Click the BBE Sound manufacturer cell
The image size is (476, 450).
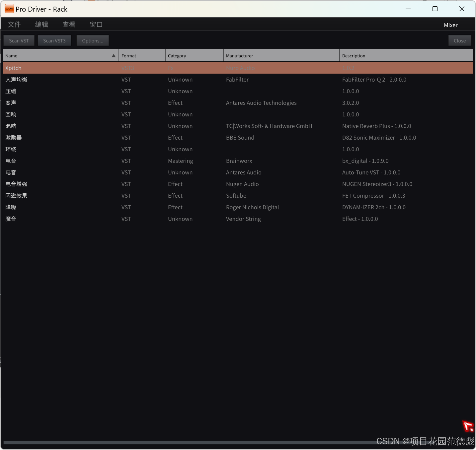(240, 138)
